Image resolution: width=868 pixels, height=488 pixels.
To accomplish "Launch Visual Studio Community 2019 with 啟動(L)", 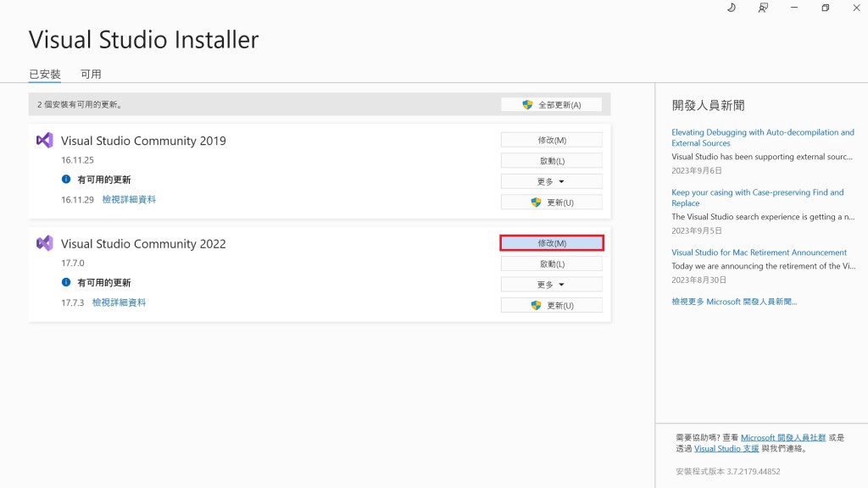I will point(551,161).
